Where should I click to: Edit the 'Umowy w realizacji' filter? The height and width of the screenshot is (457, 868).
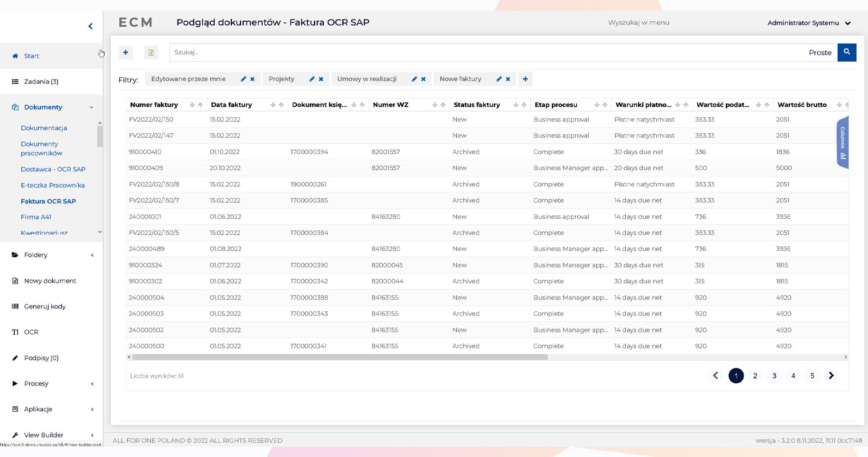[414, 79]
